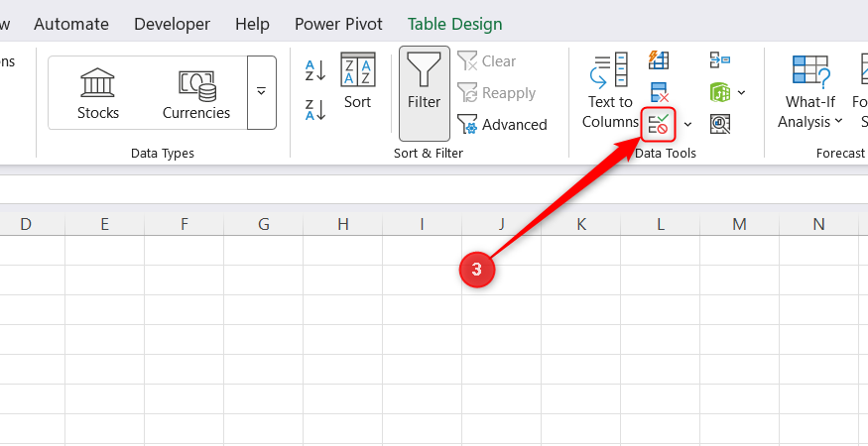Image resolution: width=868 pixels, height=446 pixels.
Task: Select column D header
Action: [26, 224]
